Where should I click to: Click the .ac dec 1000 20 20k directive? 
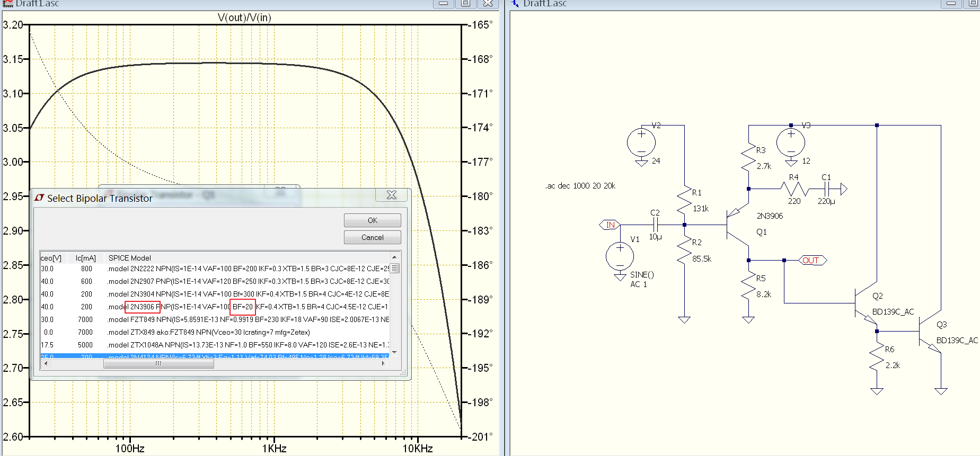(580, 186)
